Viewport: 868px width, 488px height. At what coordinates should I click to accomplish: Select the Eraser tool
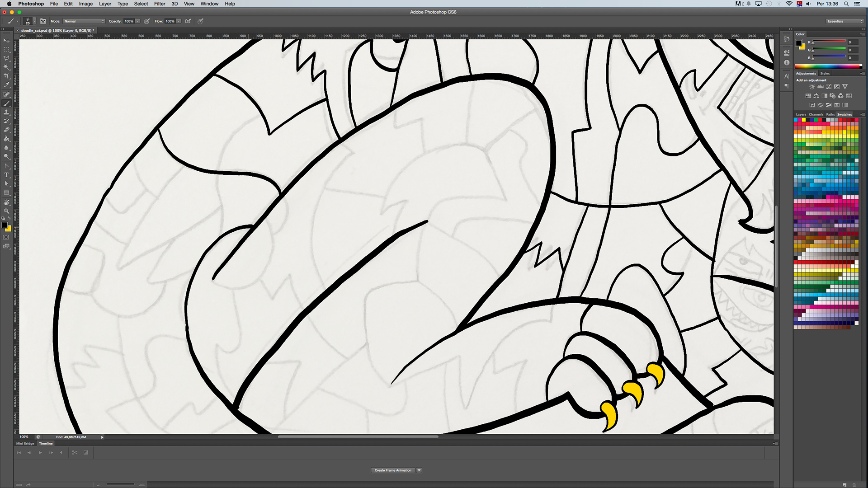coord(6,130)
